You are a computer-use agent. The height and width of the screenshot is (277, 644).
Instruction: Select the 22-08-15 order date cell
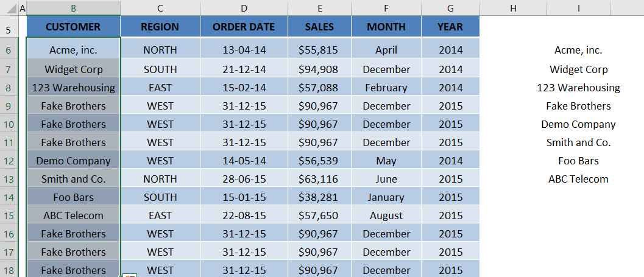(244, 216)
